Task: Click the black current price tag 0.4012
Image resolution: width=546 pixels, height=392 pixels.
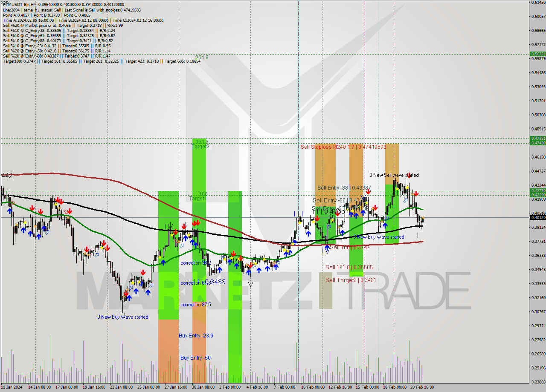Action: coord(537,217)
